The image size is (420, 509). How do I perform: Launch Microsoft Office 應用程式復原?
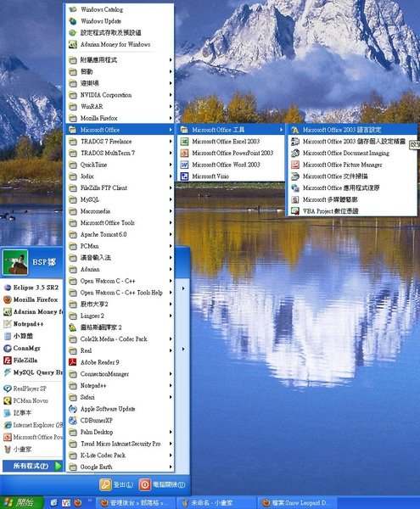pos(352,188)
